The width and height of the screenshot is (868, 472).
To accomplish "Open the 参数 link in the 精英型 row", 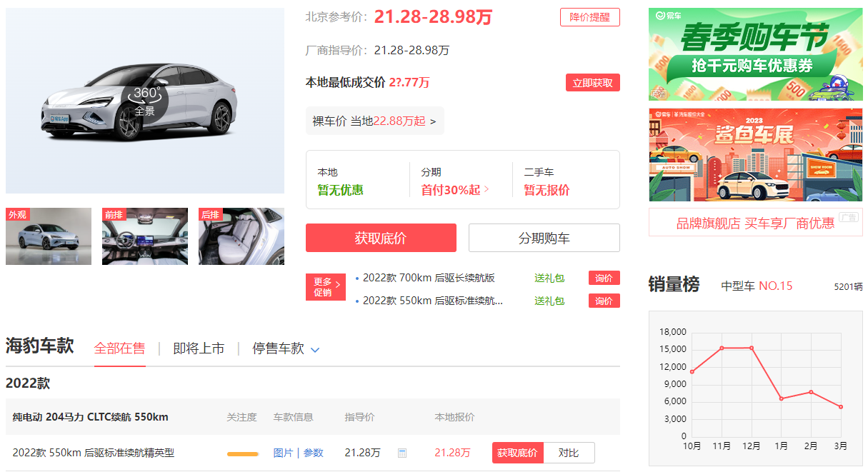I will coord(314,453).
